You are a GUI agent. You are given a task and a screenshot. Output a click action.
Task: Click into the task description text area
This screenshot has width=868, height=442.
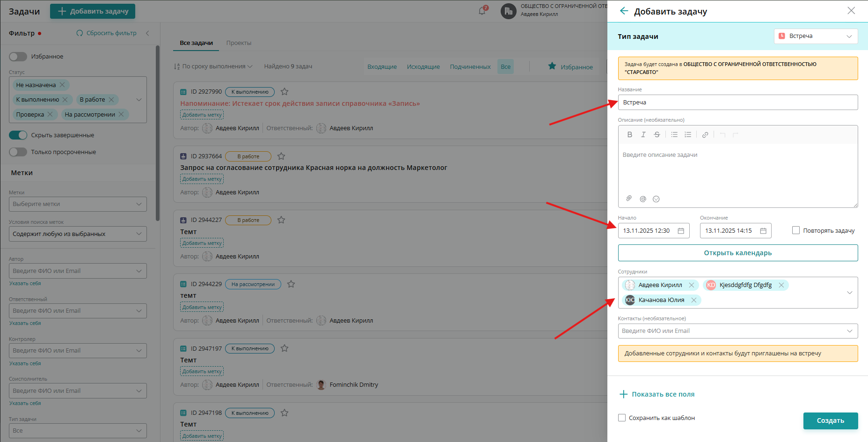click(737, 169)
